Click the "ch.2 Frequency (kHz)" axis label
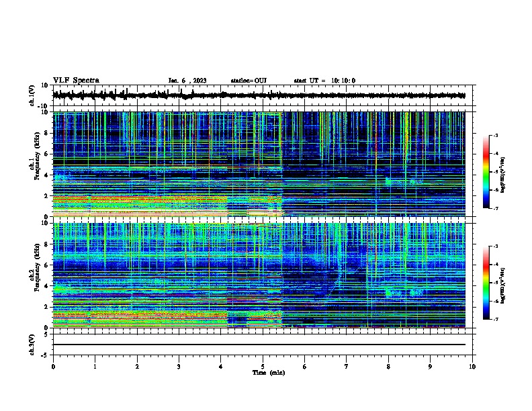Image resolution: width=532 pixels, height=411 pixels. tap(34, 269)
